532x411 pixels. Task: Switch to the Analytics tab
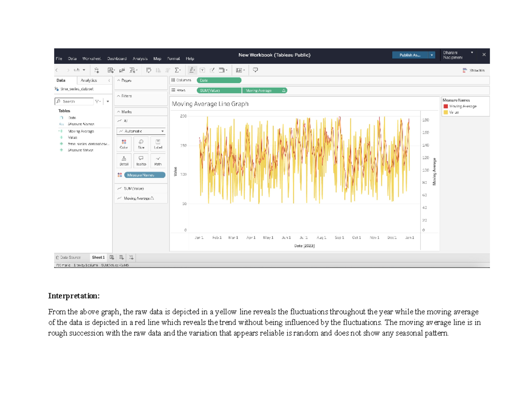click(x=89, y=80)
